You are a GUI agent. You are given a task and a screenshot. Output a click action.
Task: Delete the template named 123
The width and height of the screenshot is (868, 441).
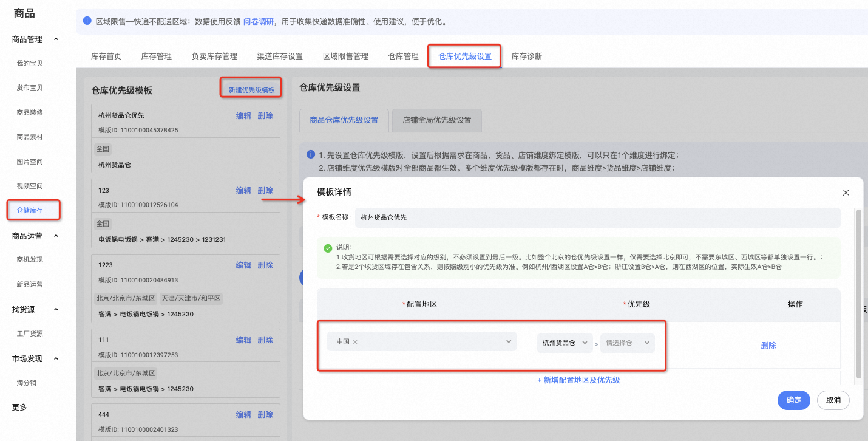(265, 190)
